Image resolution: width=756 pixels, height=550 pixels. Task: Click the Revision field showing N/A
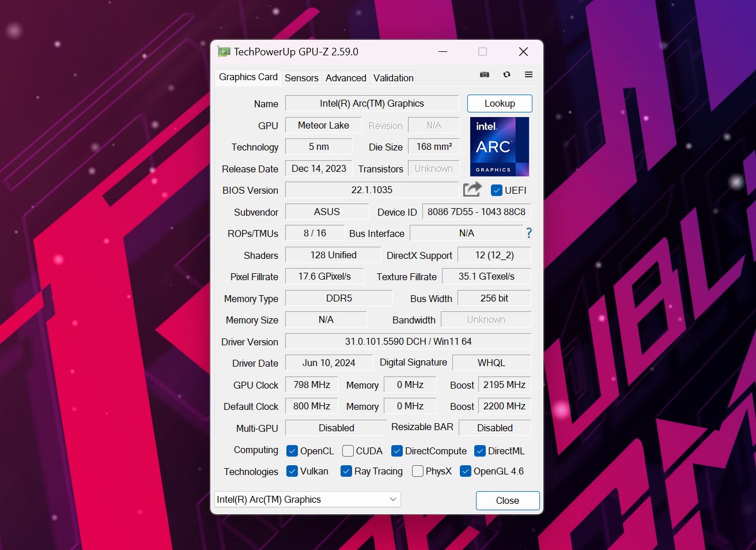pyautogui.click(x=434, y=125)
